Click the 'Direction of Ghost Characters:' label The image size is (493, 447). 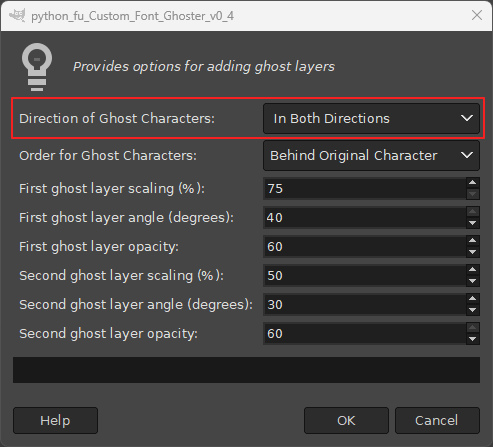(x=117, y=119)
